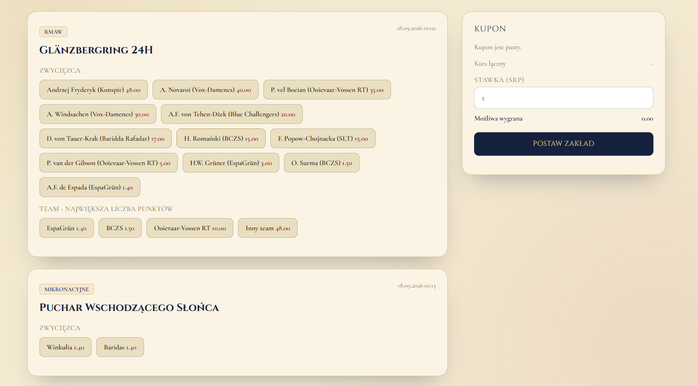The width and height of the screenshot is (698, 386).
Task: Click the Puchar event date 18.09.2026 01:13
Action: click(417, 286)
